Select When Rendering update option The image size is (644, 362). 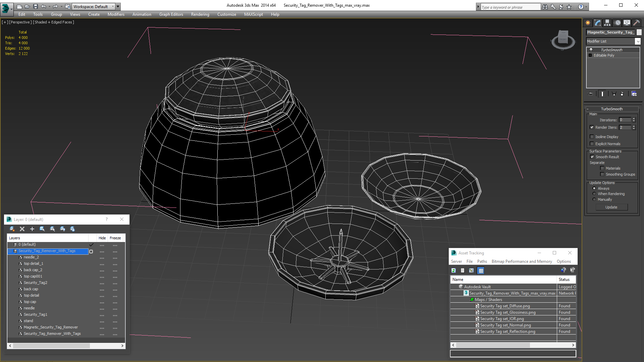(594, 194)
